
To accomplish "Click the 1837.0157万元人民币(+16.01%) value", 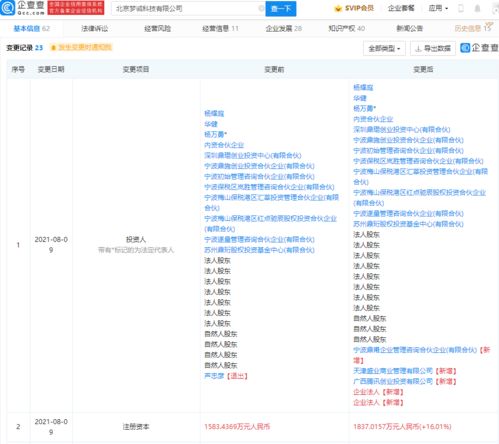I will point(402,427).
